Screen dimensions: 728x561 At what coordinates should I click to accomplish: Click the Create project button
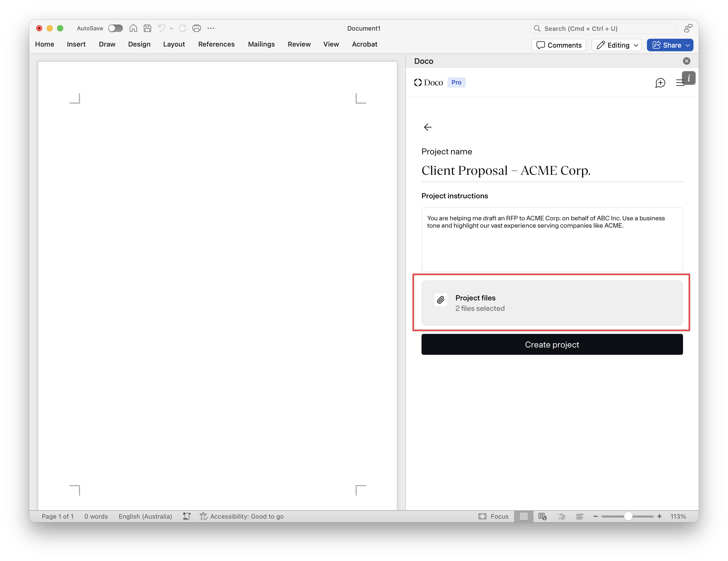[x=552, y=344]
